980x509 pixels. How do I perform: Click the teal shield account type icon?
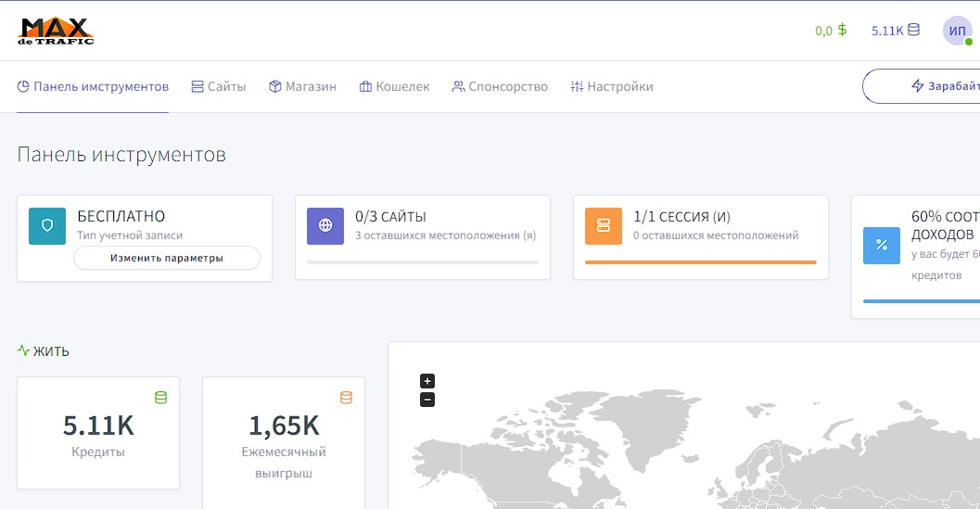[47, 225]
